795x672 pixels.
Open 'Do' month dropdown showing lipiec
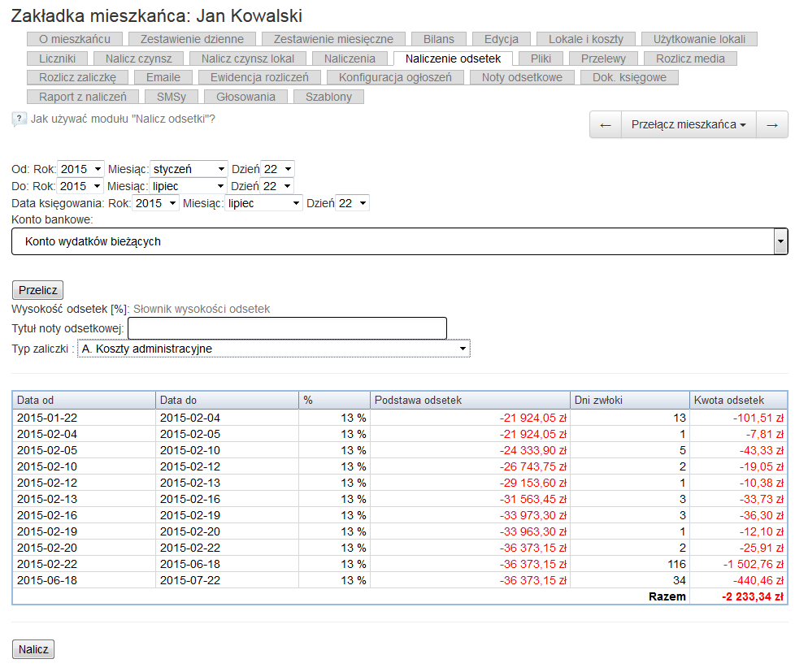click(188, 186)
